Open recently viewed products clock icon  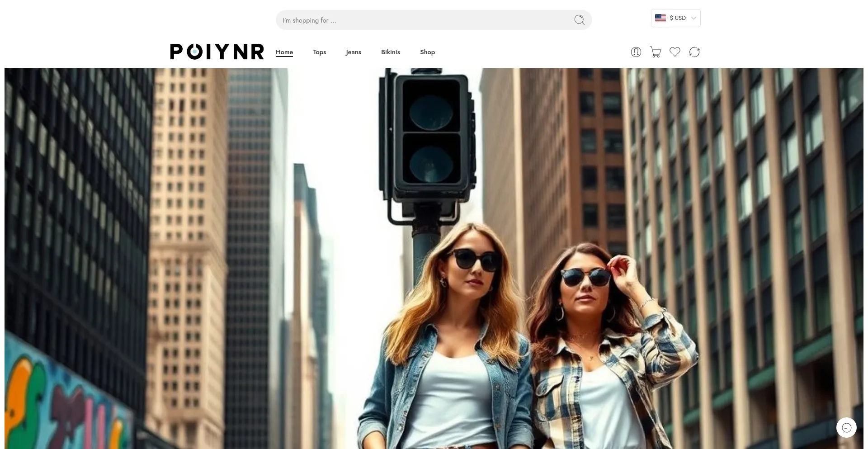(x=846, y=427)
